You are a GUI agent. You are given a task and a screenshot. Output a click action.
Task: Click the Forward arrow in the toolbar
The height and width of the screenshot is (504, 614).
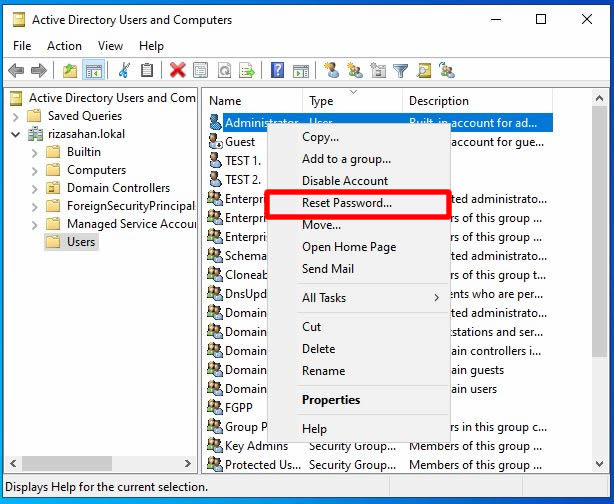(x=38, y=71)
